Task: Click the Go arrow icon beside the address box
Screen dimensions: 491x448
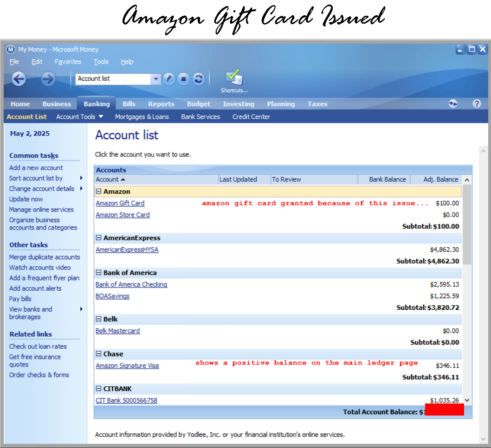Action: [169, 79]
